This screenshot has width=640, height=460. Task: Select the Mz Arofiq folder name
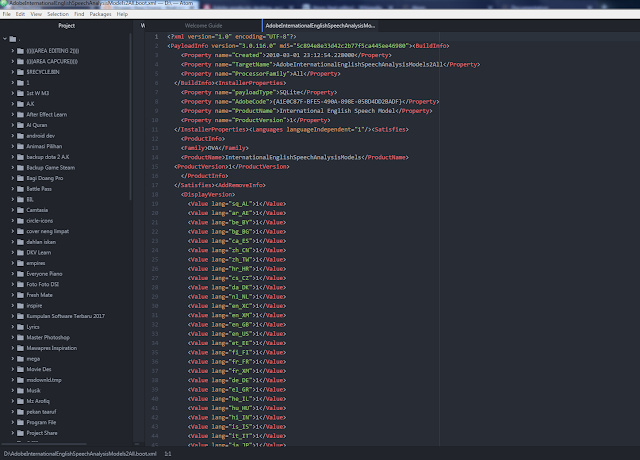click(x=38, y=401)
